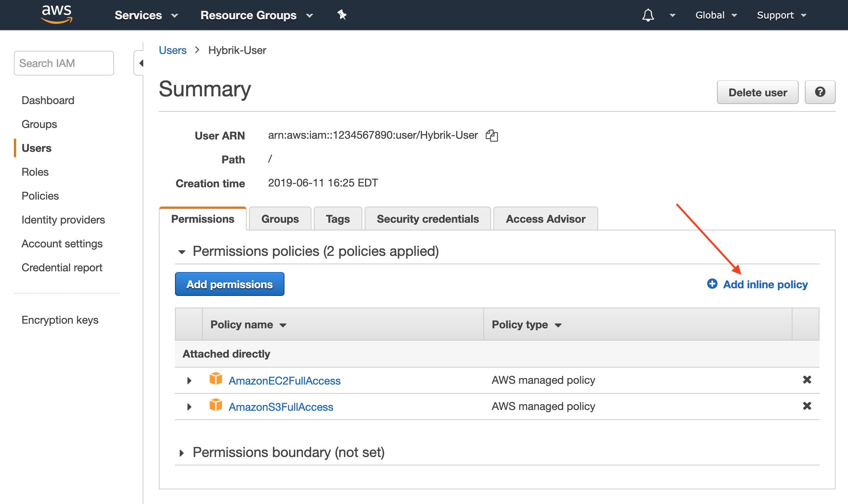The height and width of the screenshot is (504, 848).
Task: Click the AWS logo home icon
Action: click(57, 14)
